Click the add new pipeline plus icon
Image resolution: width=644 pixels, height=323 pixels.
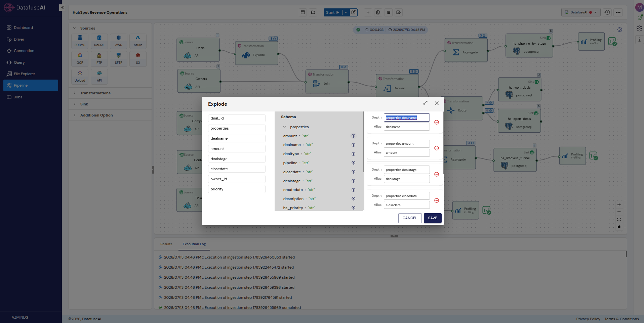368,12
